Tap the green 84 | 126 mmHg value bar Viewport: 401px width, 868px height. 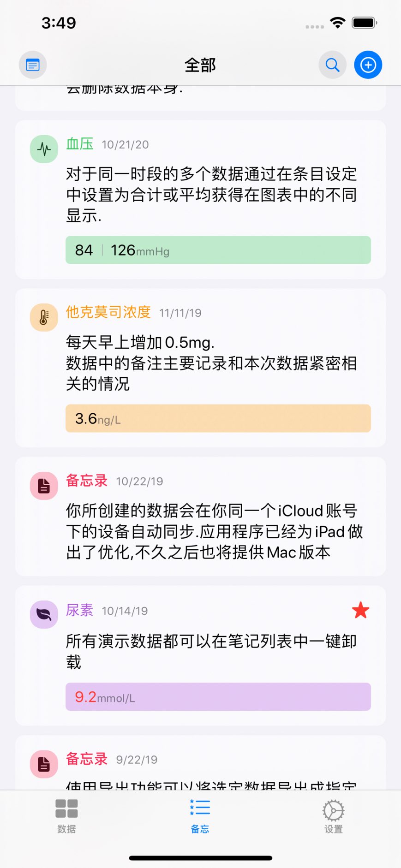[218, 250]
